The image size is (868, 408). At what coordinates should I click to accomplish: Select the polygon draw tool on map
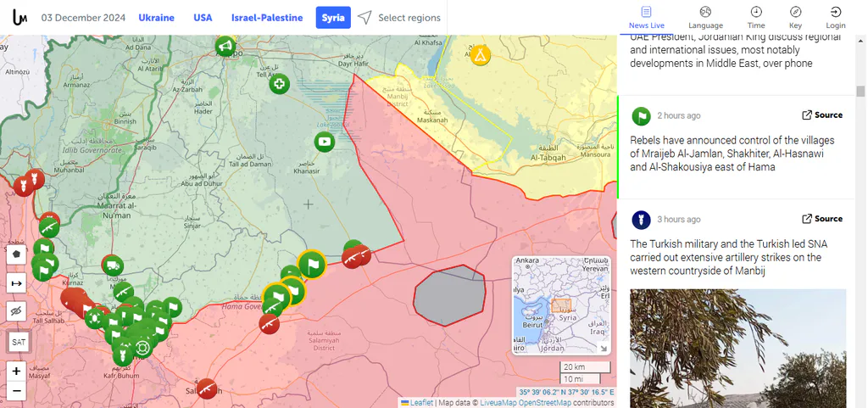(x=17, y=254)
